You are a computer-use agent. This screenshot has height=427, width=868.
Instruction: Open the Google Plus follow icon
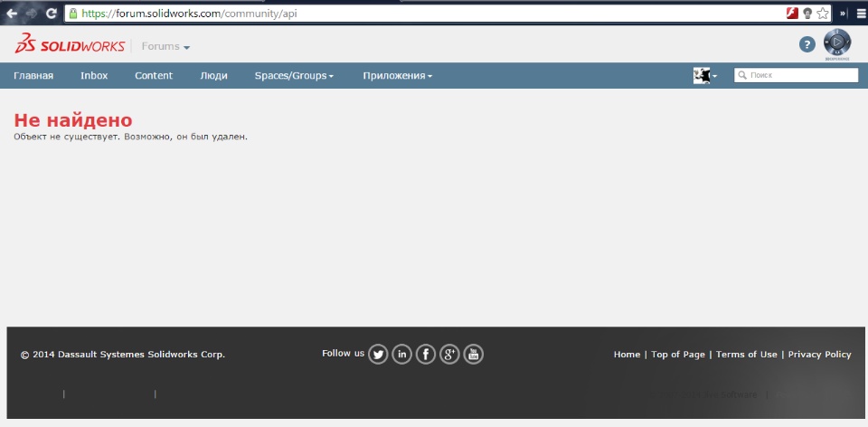[449, 354]
